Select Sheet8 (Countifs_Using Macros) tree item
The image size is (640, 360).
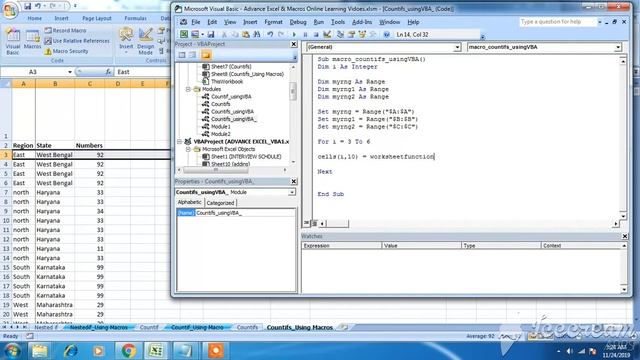[247, 74]
